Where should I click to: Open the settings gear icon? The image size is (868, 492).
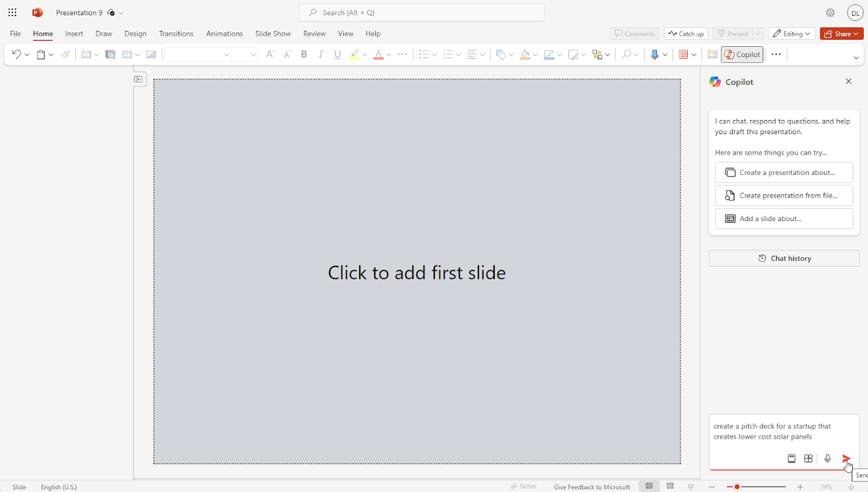pyautogui.click(x=830, y=12)
